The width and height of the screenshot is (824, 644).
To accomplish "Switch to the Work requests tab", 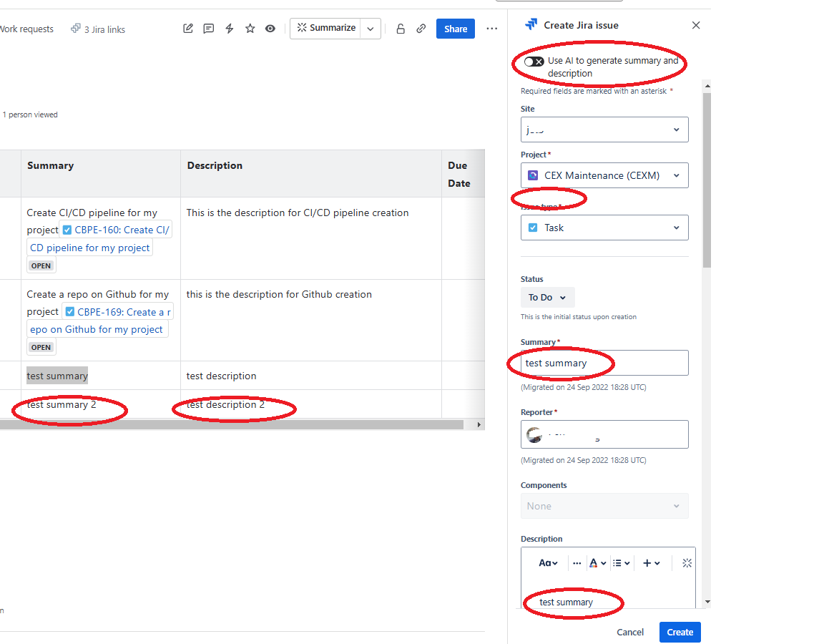I will [x=26, y=29].
